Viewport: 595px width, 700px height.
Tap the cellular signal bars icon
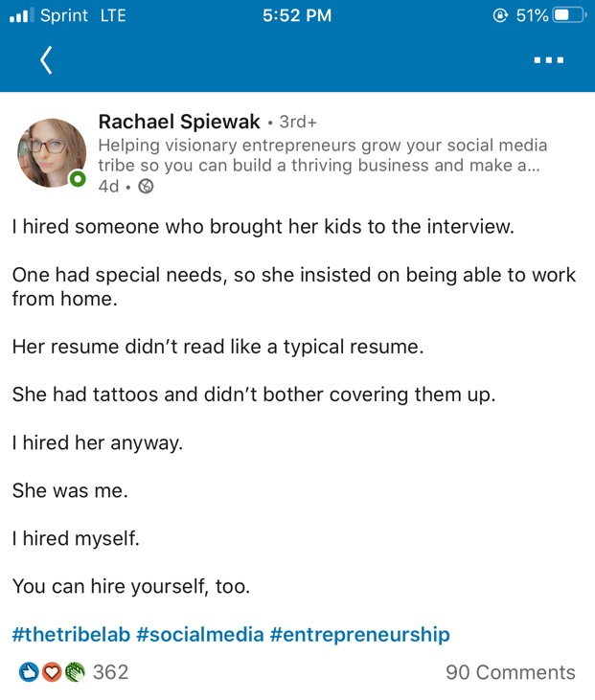click(21, 15)
